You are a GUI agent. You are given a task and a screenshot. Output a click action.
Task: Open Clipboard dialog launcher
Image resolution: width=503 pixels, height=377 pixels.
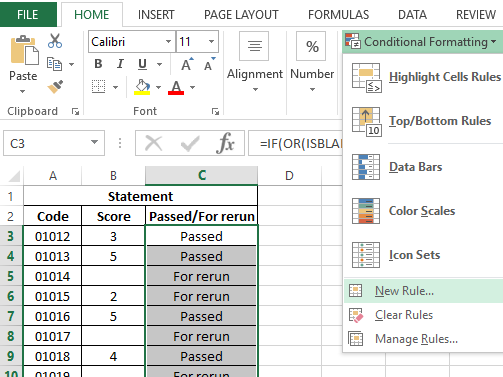tap(75, 112)
